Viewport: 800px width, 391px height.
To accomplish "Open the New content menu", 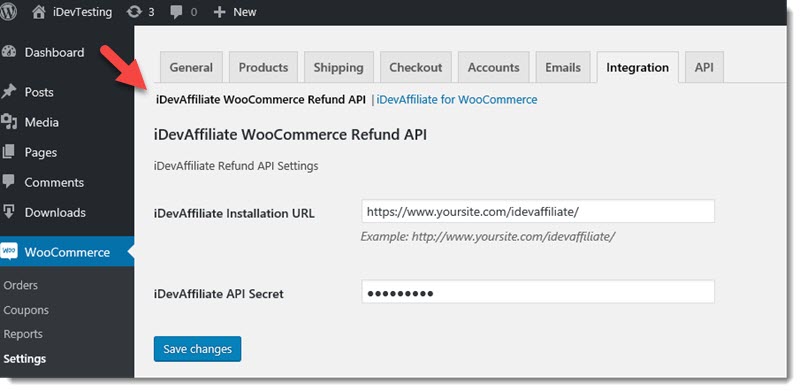I will point(244,12).
